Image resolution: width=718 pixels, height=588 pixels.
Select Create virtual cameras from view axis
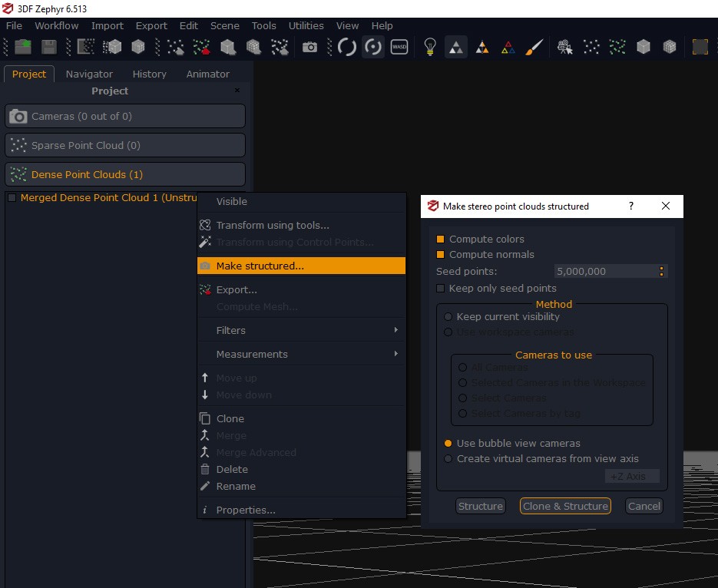448,459
